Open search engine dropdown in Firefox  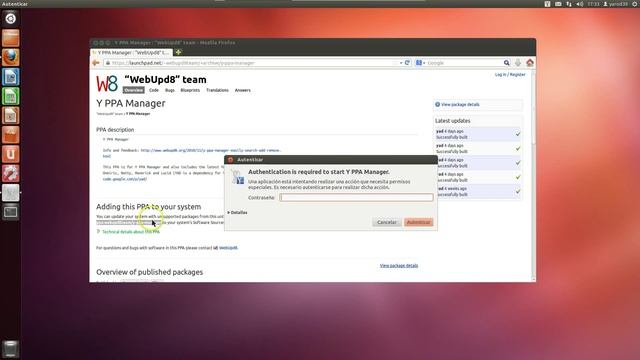point(420,63)
